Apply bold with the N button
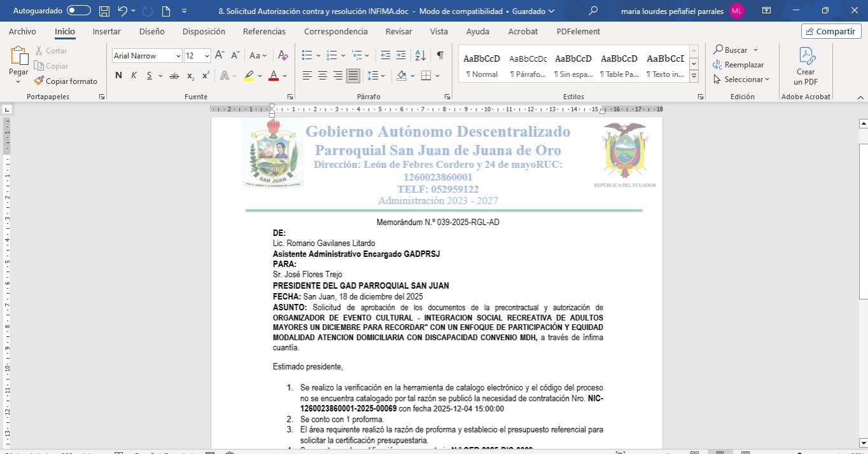Screen dimensions: 868x454 (x=118, y=76)
